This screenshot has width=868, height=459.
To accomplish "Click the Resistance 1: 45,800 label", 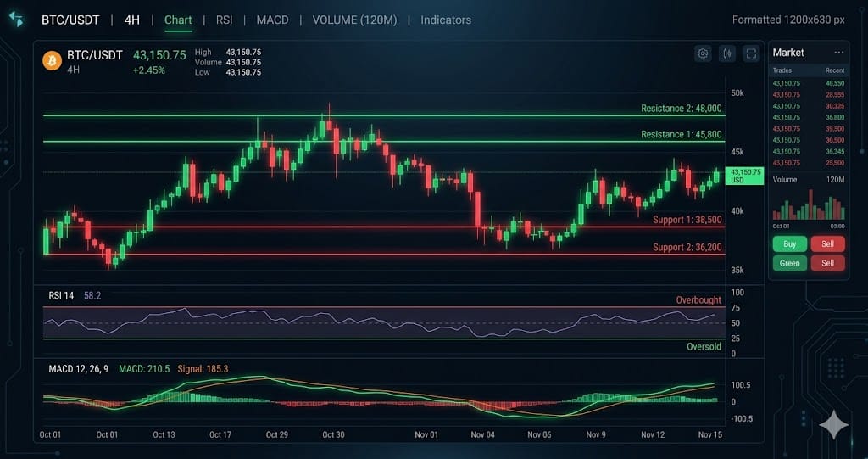I will pos(681,134).
